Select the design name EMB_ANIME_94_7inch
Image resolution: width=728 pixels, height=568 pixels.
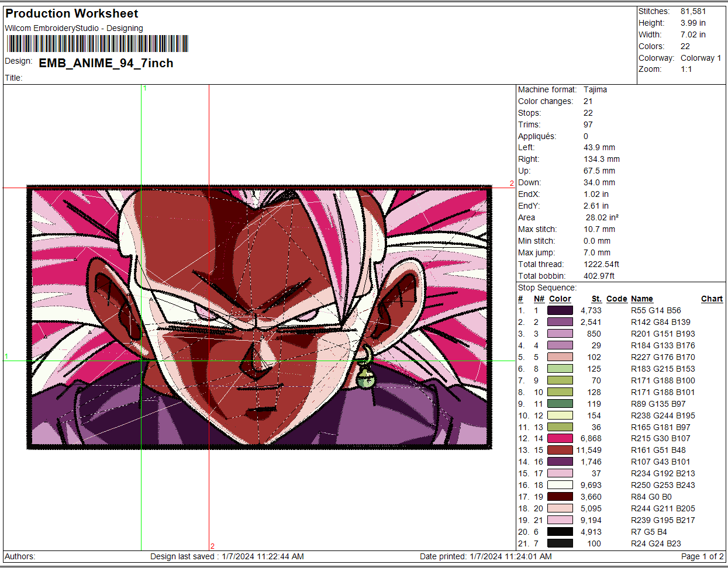(x=106, y=63)
